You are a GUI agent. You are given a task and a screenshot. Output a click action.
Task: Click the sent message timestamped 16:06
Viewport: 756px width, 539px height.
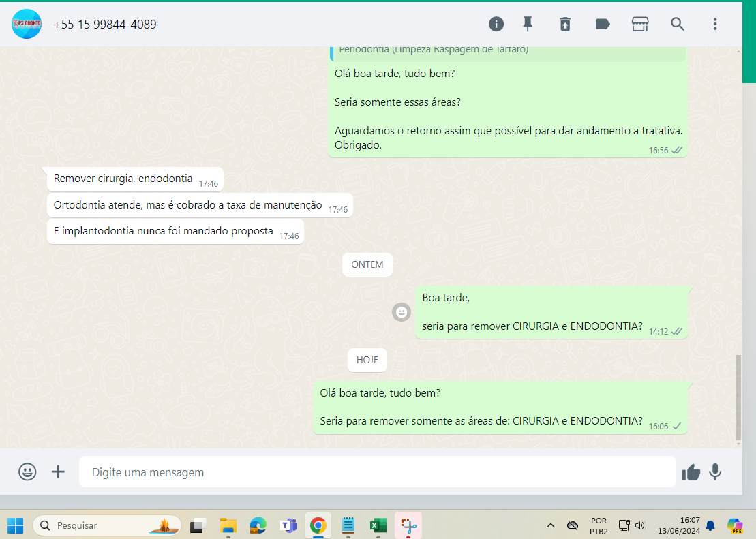click(500, 408)
